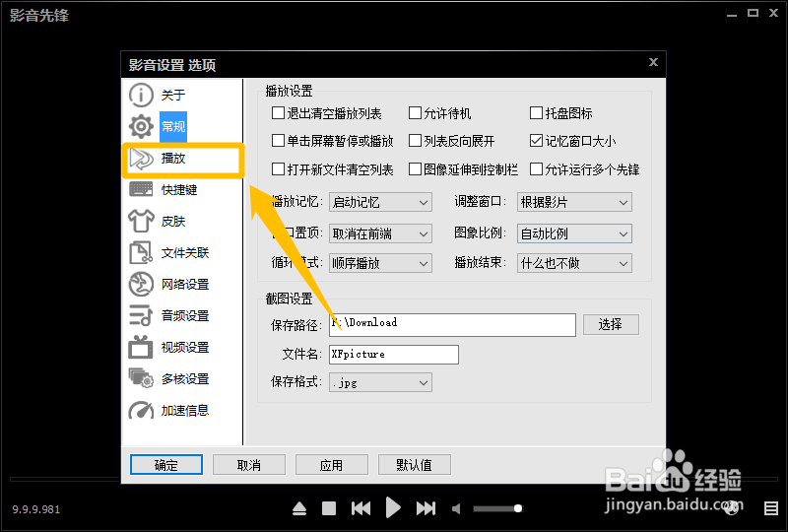This screenshot has width=788, height=532.
Task: Click the keyboard icon for 快捷键
Action: [141, 189]
